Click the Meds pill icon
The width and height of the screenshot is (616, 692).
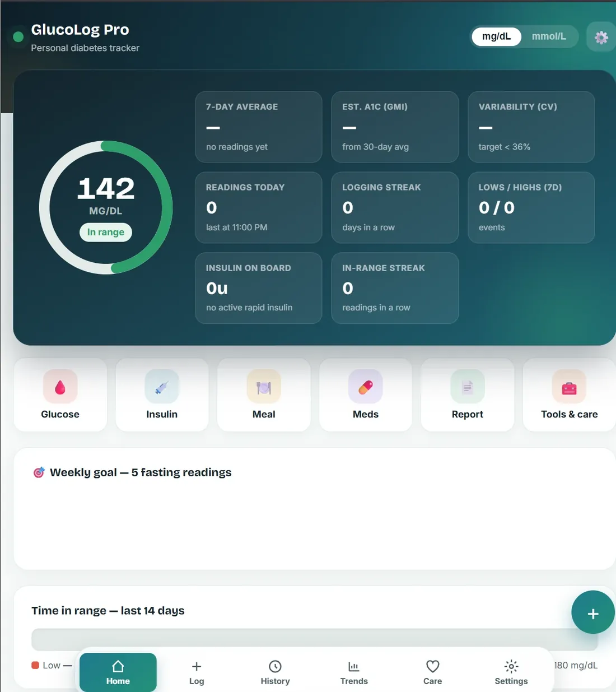(366, 387)
